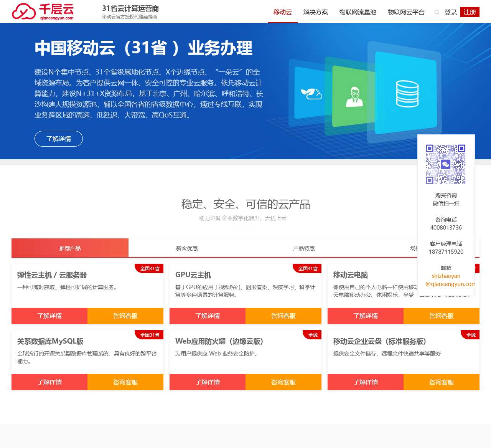
Task: Open the 移动云 navigation menu
Action: (282, 12)
